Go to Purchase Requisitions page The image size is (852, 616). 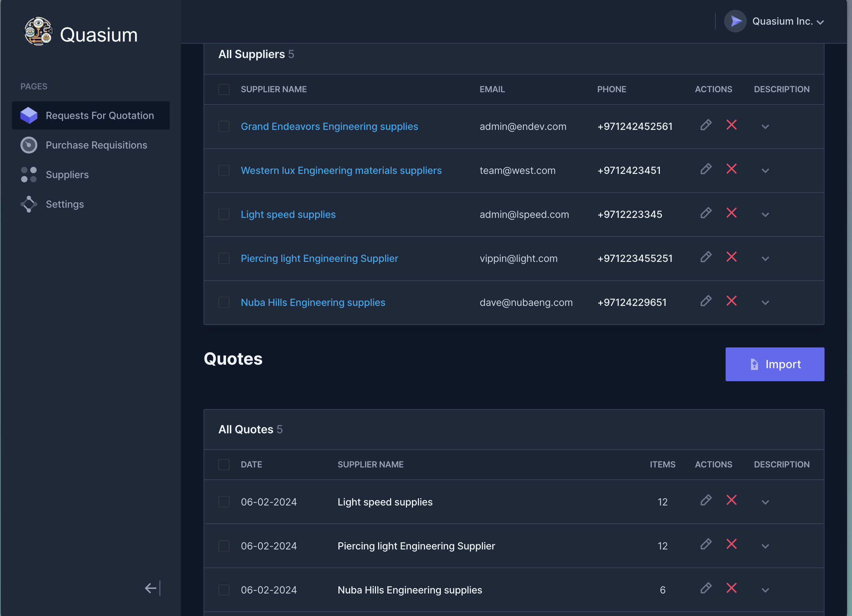[91, 145]
